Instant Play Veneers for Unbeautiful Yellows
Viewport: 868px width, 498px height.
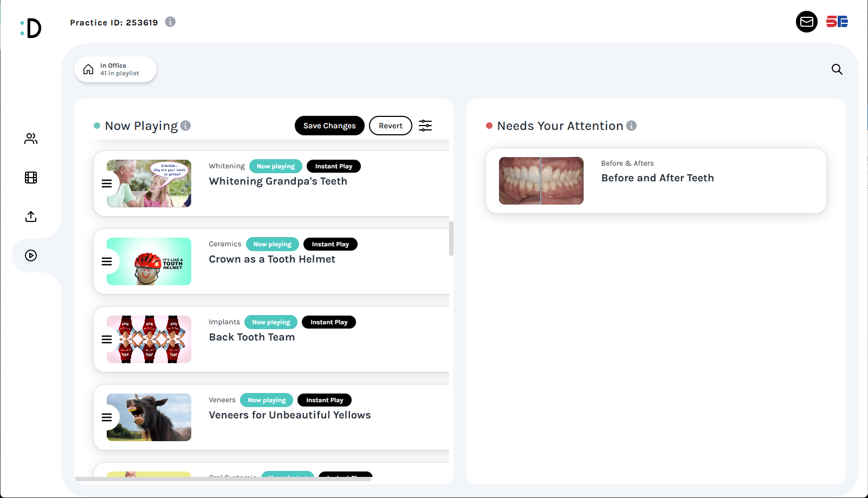(325, 400)
